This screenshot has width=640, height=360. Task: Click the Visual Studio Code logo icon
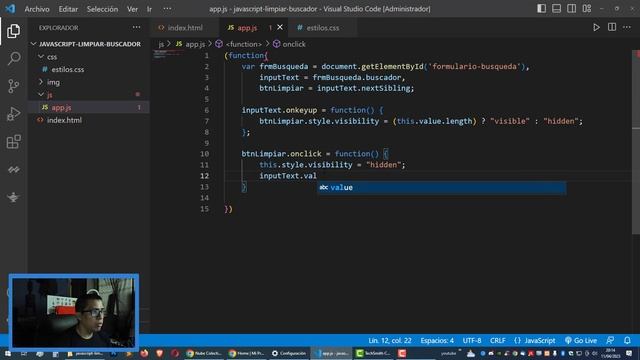(x=10, y=9)
